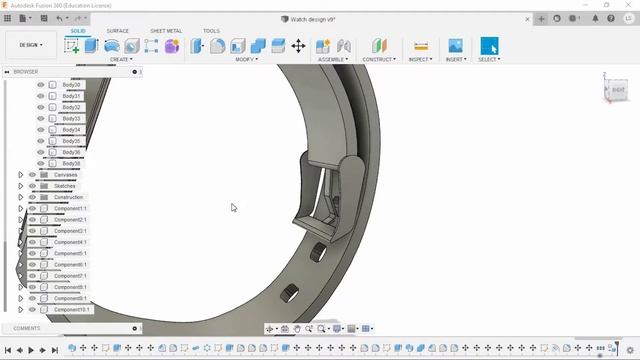This screenshot has height=360, width=640.
Task: Select the Press Pull tool
Action: click(x=197, y=46)
